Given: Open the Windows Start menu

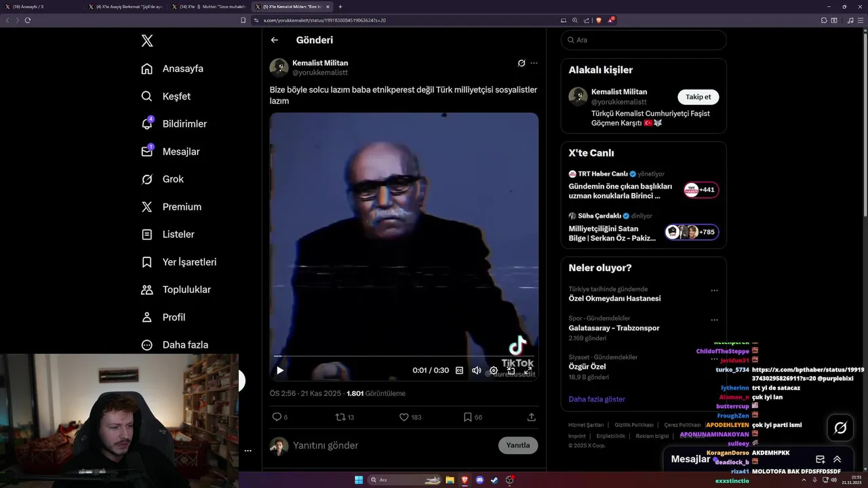Looking at the screenshot, I should click(x=359, y=480).
